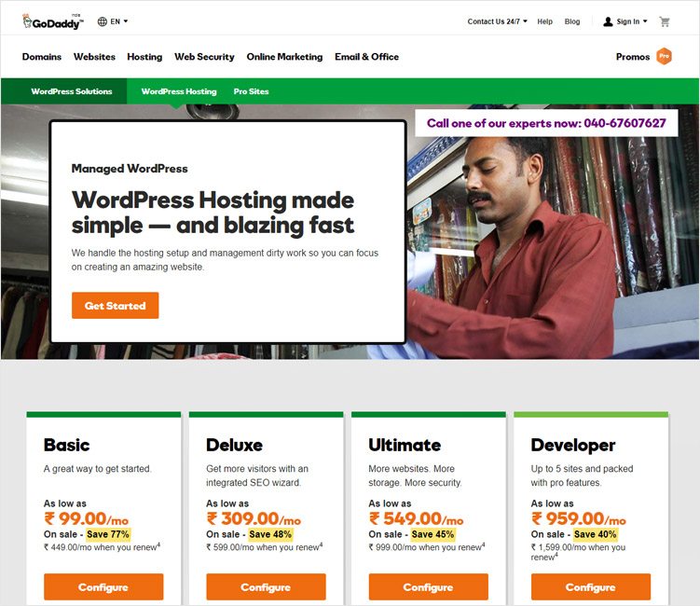
Task: Select the Pro Sites tab
Action: [x=251, y=91]
